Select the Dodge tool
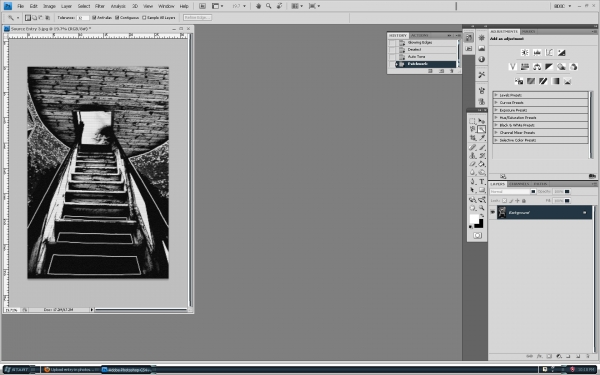600x375 pixels. 482,173
